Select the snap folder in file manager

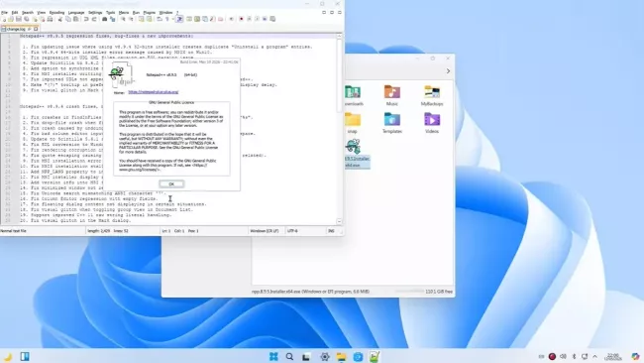tap(353, 123)
